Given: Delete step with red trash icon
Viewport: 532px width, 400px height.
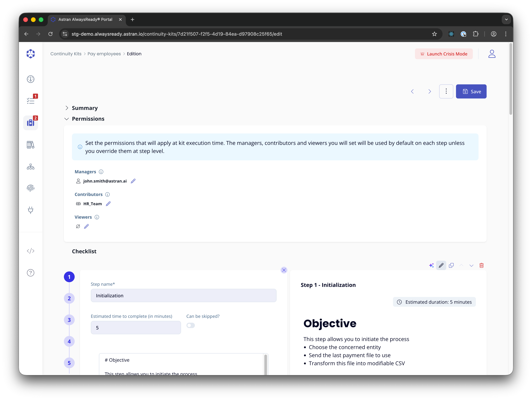Looking at the screenshot, I should [x=482, y=265].
